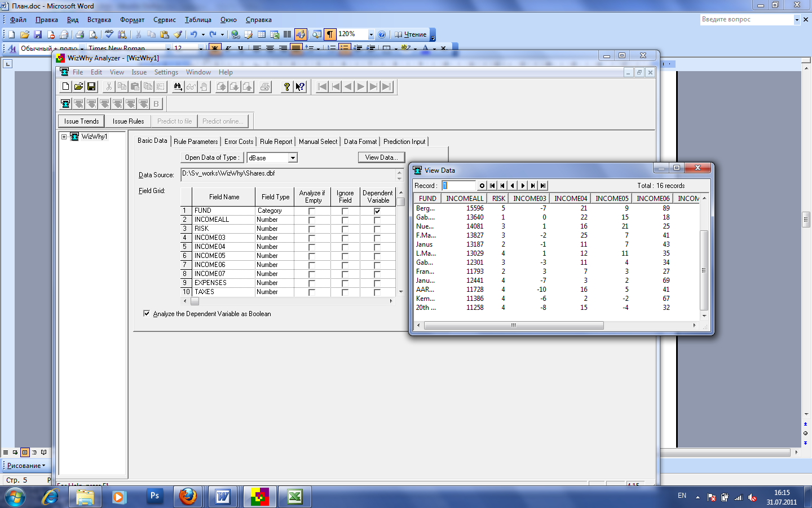The height and width of the screenshot is (508, 812).
Task: Click INCOME04 column header in View Data
Action: click(x=571, y=198)
